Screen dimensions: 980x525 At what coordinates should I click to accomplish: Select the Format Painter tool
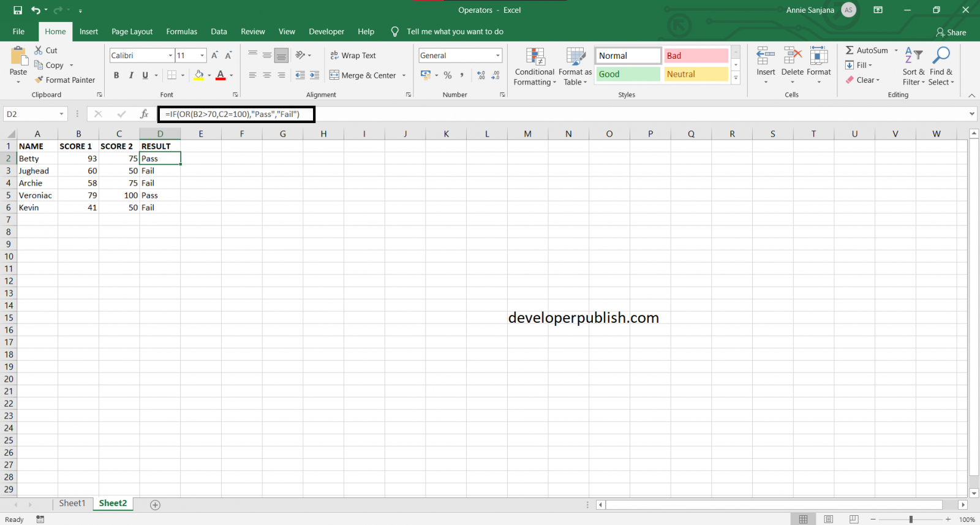click(65, 80)
